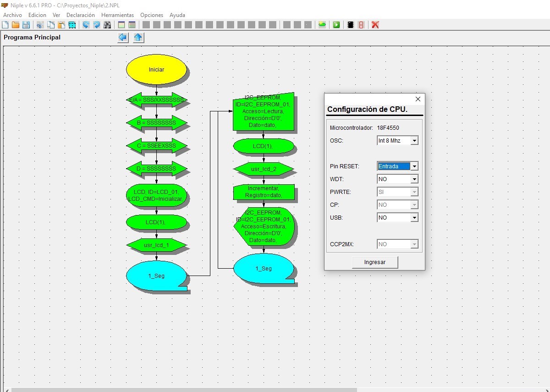The width and height of the screenshot is (550, 392).
Task: Click the disabled PWRTE dropdown
Action: 397,192
